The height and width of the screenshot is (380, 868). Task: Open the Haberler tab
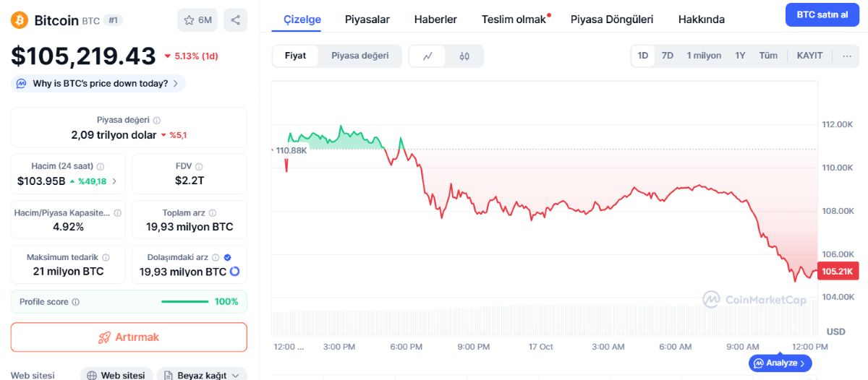[435, 20]
